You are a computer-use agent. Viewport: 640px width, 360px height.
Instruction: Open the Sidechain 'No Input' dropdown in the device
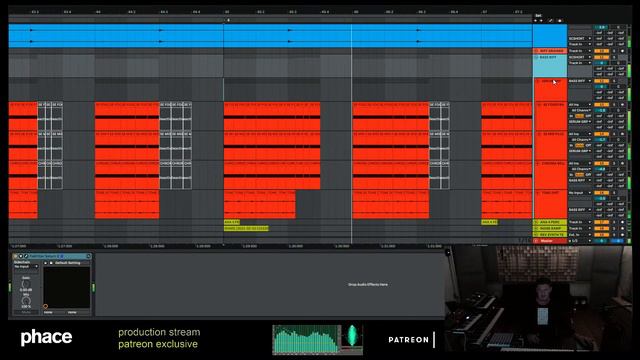click(26, 267)
